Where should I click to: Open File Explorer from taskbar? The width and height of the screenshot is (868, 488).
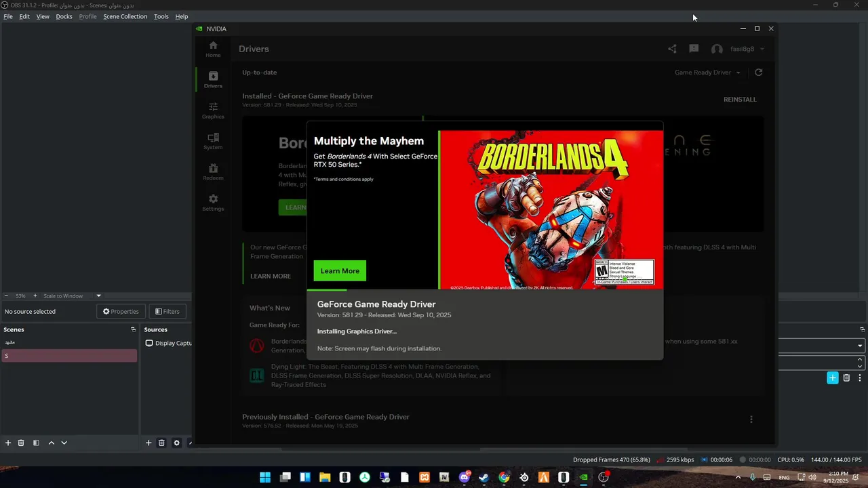point(325,477)
